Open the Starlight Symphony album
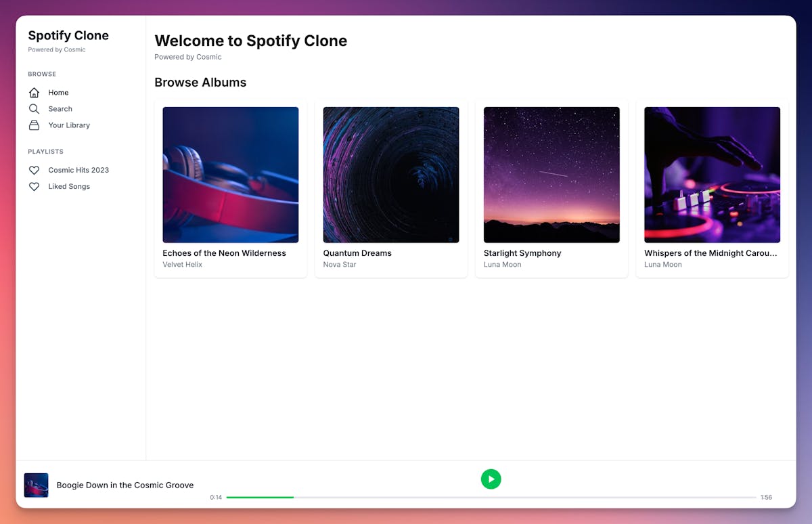Screen dimensions: 812x524 tap(551, 174)
